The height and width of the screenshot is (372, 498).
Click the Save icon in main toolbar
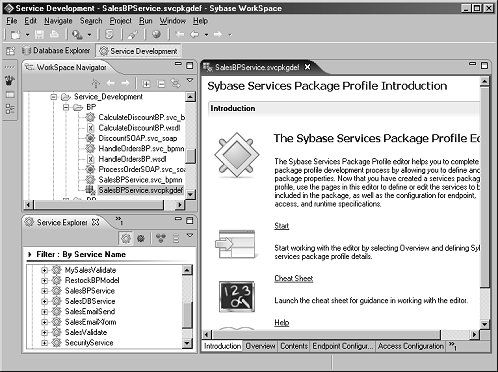click(40, 34)
